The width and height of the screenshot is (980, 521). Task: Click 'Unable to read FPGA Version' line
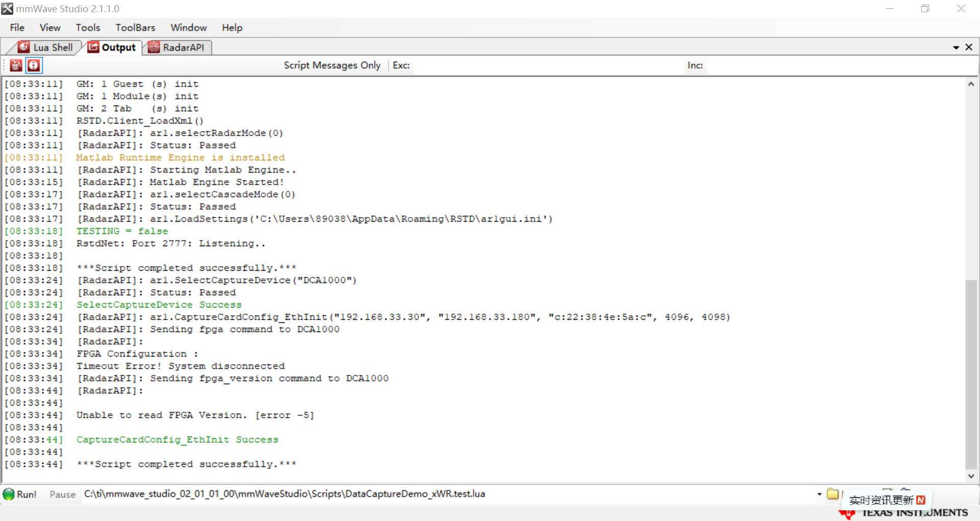195,415
